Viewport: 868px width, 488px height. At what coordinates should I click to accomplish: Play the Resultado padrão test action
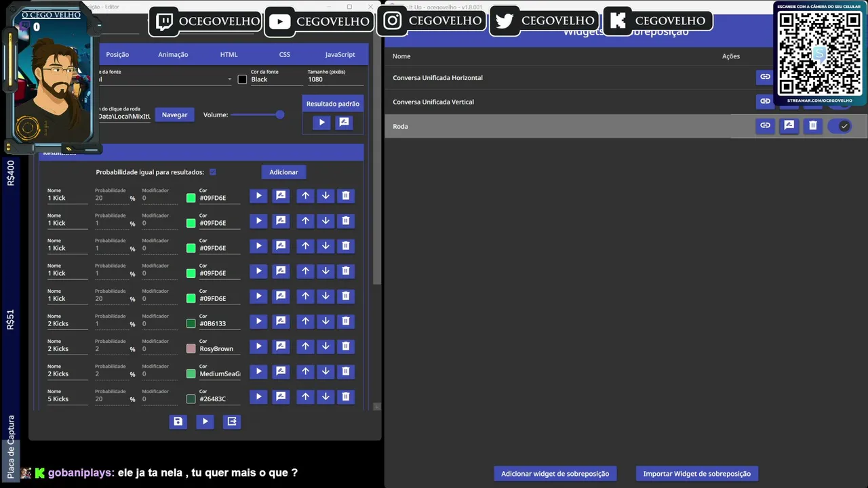321,123
